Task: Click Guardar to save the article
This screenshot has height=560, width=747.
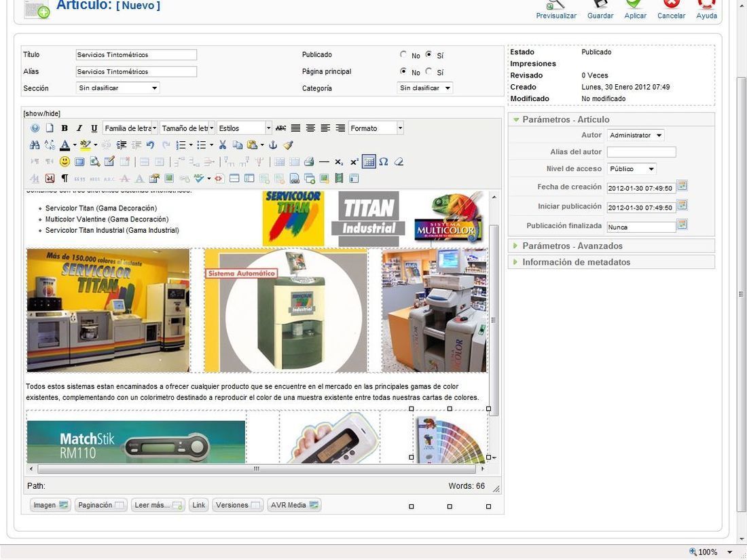Action: [x=600, y=10]
